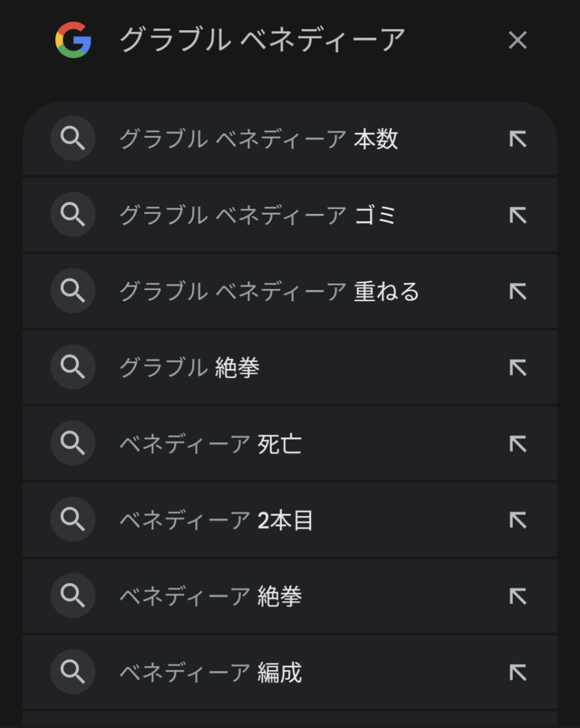Select the suggestion グラブル ベネディーア 重ねる

pyautogui.click(x=269, y=292)
